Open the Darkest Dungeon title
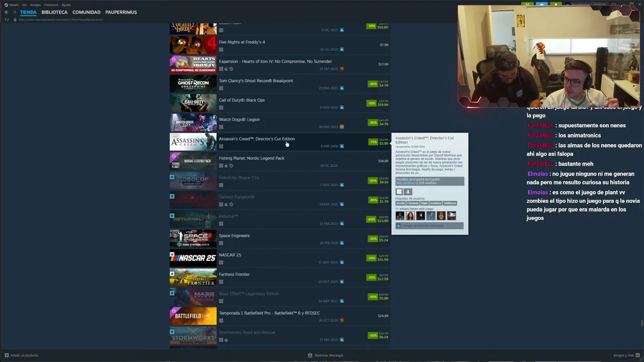Screen dimensions: 644x362 tap(236, 197)
